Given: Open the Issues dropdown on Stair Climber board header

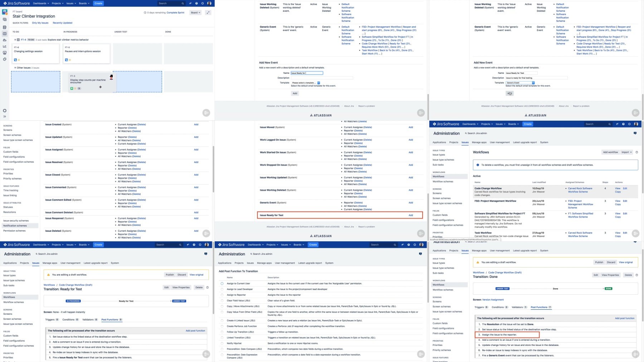Looking at the screenshot, I should click(x=71, y=3).
